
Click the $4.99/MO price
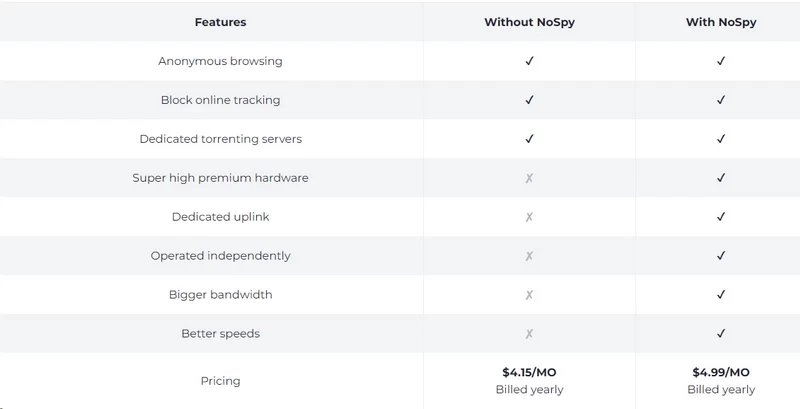click(721, 372)
